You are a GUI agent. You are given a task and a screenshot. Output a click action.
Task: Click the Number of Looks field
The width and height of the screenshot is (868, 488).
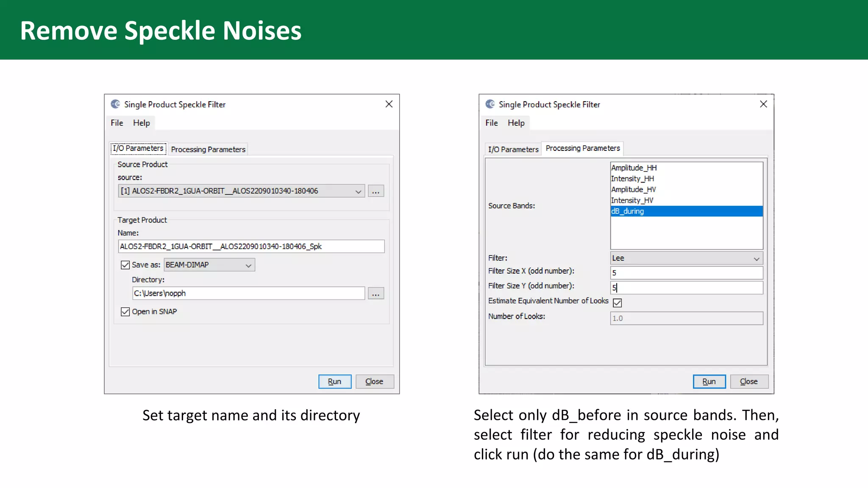pos(687,318)
